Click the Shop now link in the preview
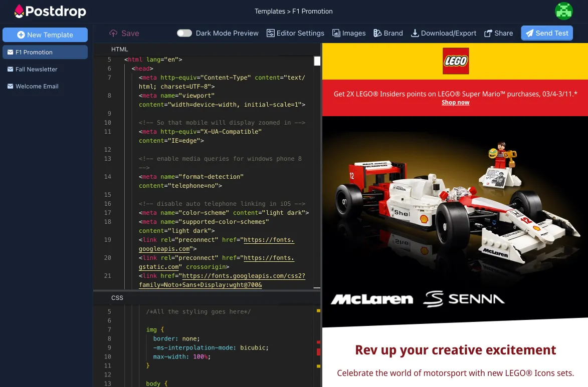 pyautogui.click(x=455, y=102)
